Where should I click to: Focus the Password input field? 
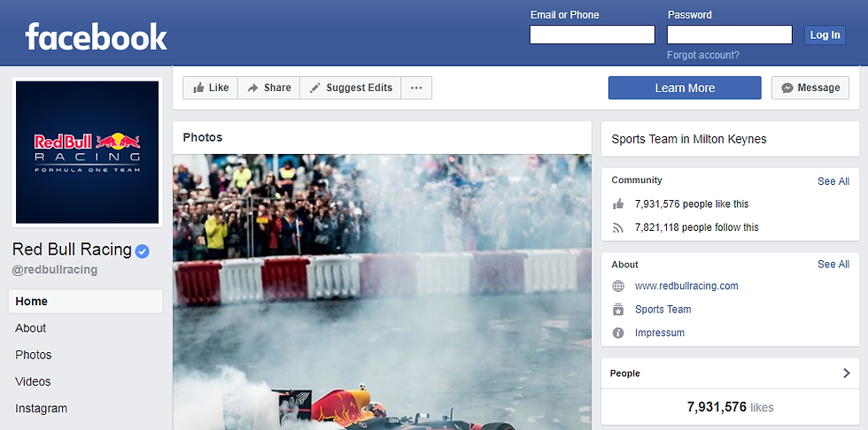pos(730,35)
